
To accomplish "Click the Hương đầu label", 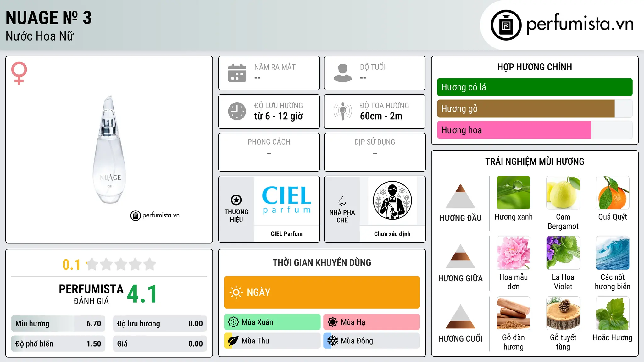I will coord(460,218).
